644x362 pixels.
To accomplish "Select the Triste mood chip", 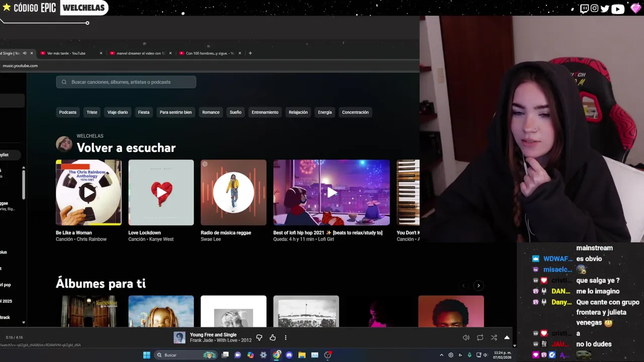I will pyautogui.click(x=92, y=112).
